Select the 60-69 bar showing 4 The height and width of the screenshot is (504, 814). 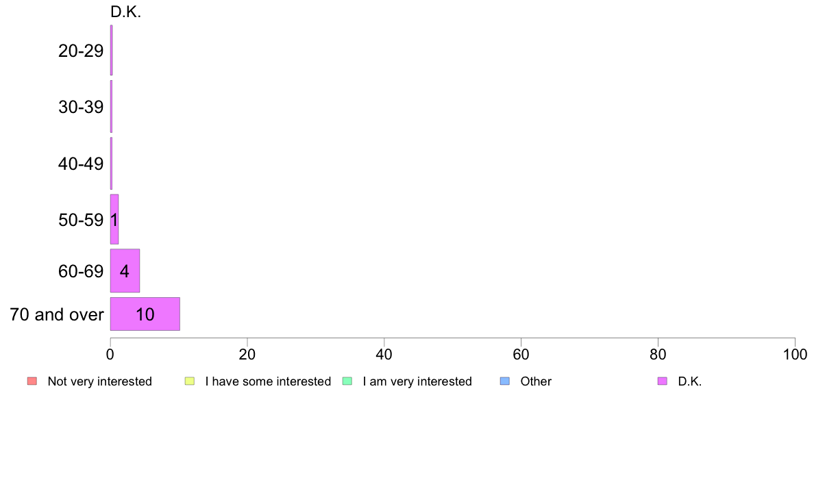(x=125, y=270)
